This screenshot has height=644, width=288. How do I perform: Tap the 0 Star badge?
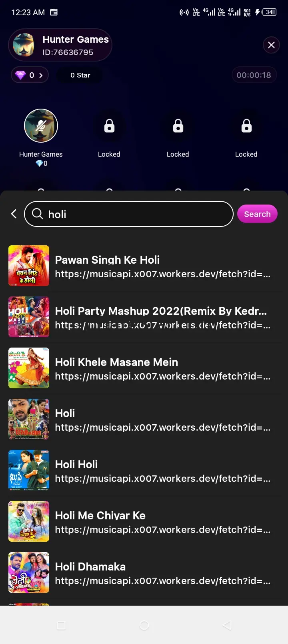[80, 75]
